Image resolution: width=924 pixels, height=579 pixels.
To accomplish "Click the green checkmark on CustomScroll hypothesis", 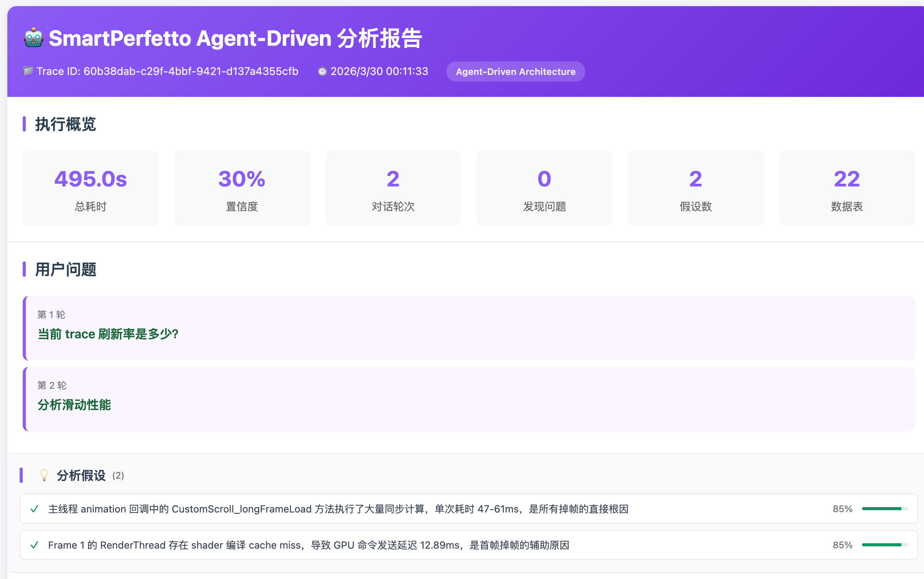I will coord(35,508).
